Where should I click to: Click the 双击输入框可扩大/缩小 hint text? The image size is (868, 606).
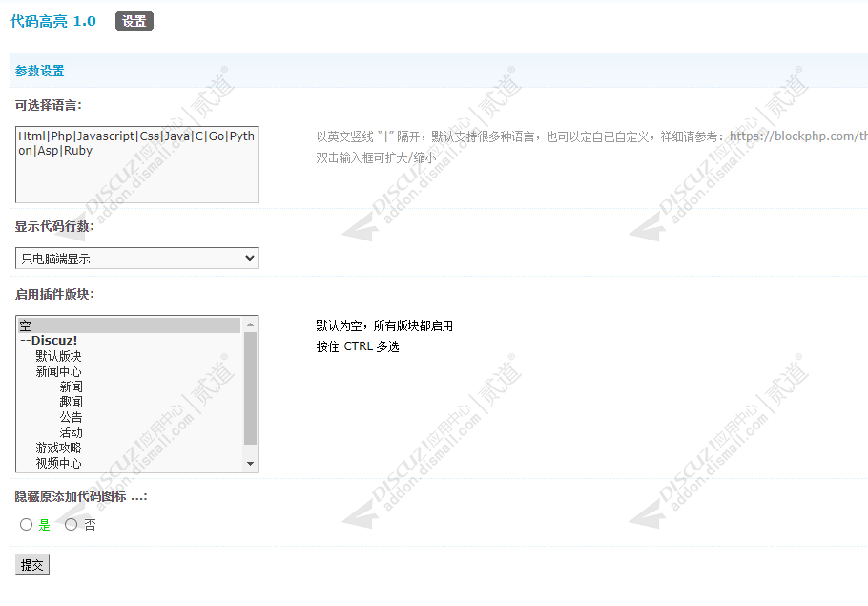376,157
